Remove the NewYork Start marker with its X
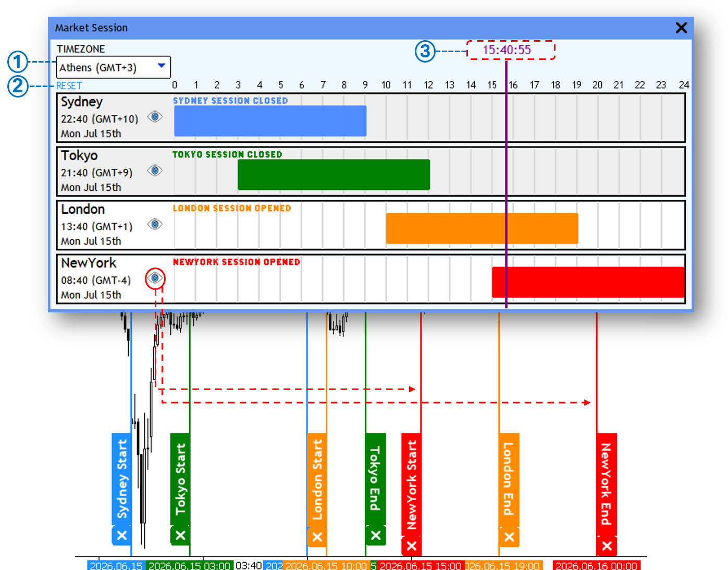This screenshot has width=728, height=570. pos(411,546)
